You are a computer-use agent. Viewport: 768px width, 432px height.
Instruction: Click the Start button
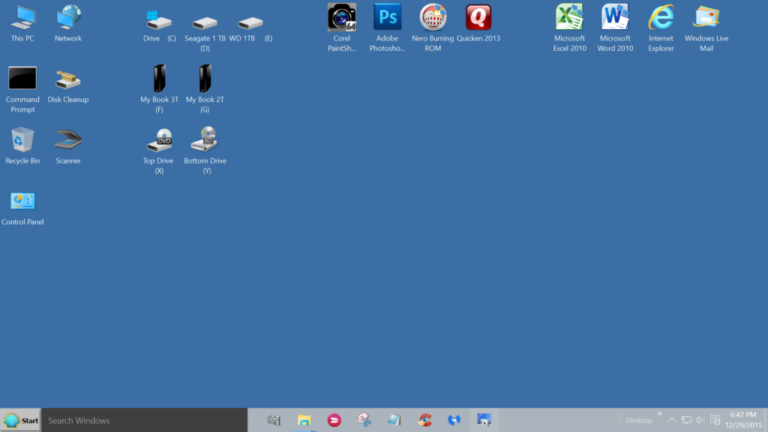21,420
